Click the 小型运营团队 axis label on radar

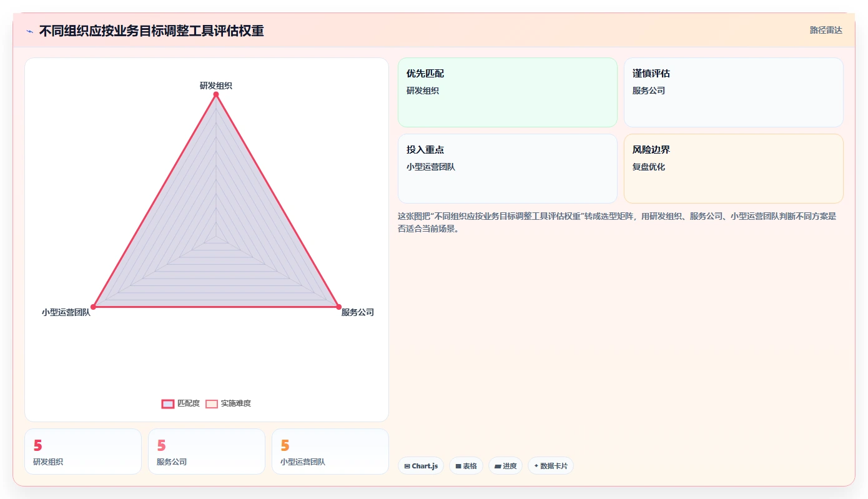point(66,312)
